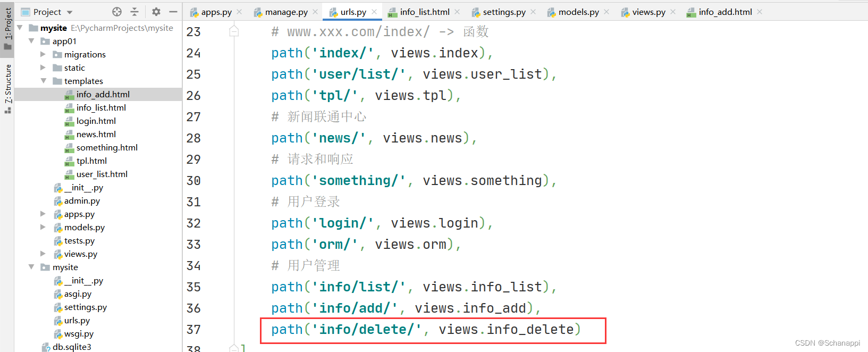Click views.something on line 30

click(x=482, y=181)
